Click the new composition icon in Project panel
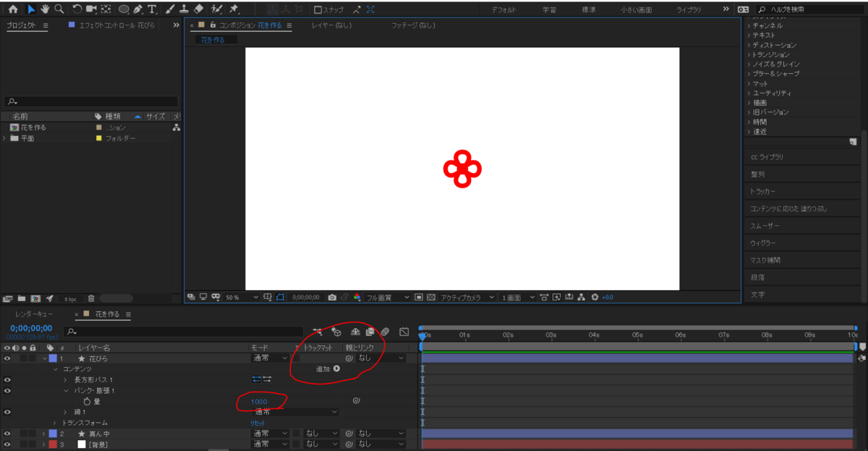This screenshot has width=868, height=451. (35, 298)
